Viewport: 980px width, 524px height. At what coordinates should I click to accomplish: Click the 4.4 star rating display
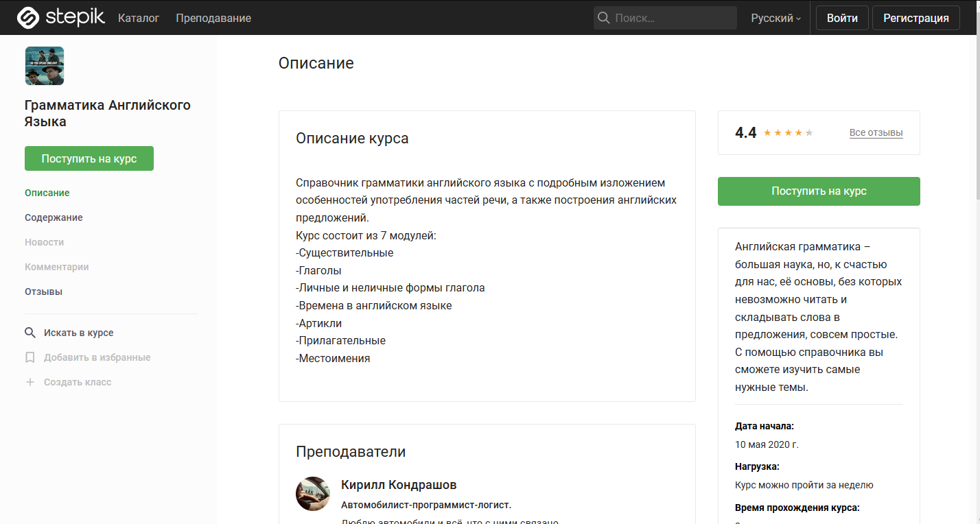click(745, 132)
